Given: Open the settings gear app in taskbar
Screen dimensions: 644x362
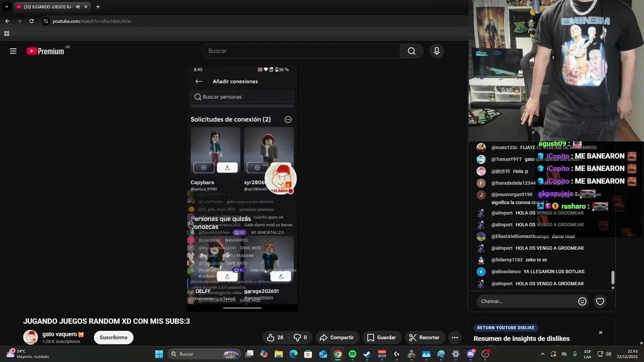Looking at the screenshot, I should pyautogui.click(x=456, y=354).
